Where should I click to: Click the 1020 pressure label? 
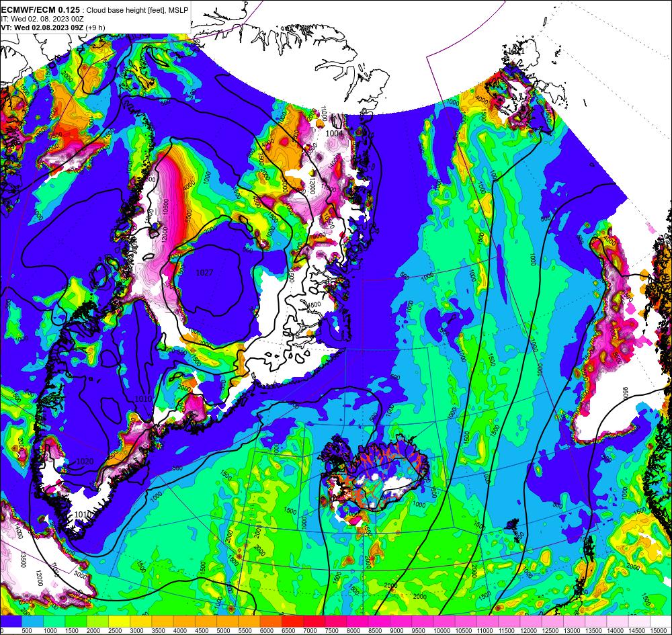[85, 462]
